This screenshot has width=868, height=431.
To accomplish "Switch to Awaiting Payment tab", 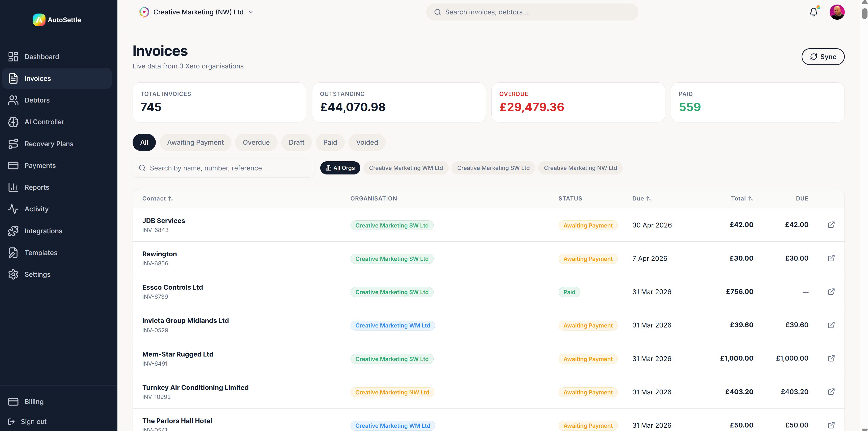I will point(195,142).
